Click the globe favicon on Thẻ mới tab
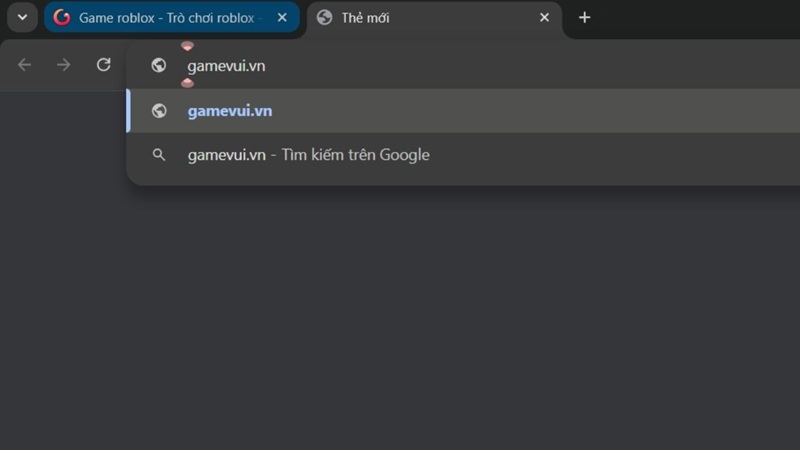 324,17
